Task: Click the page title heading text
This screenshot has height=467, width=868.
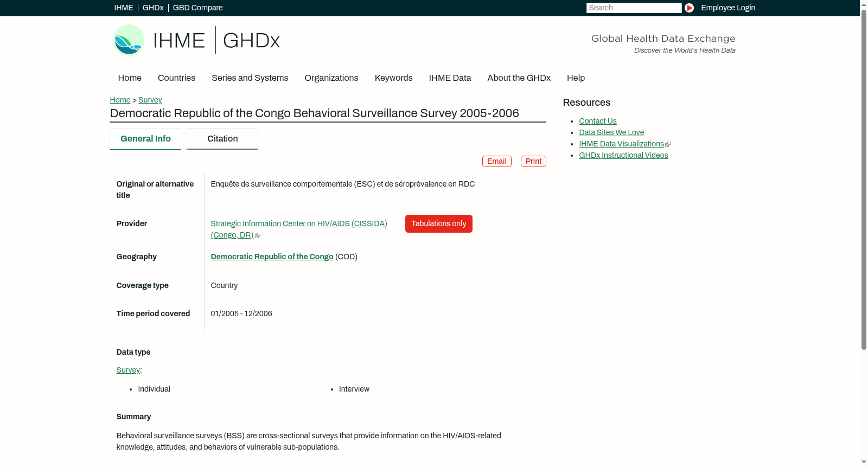Action: [x=314, y=113]
